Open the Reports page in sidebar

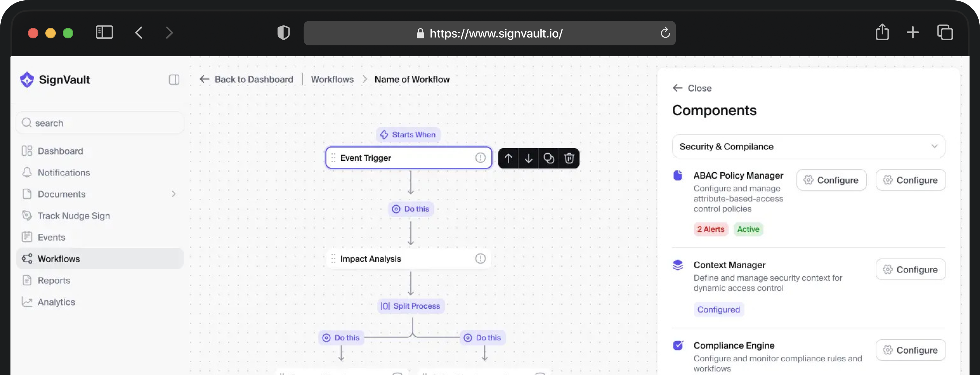(54, 280)
